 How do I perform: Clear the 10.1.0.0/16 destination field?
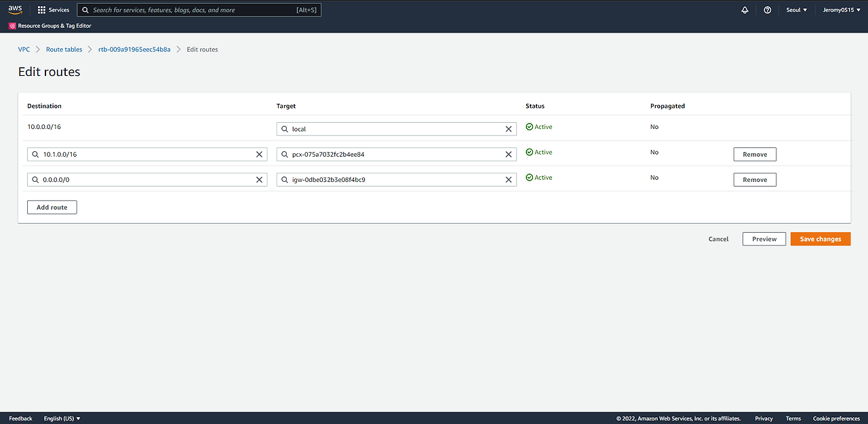tap(259, 155)
